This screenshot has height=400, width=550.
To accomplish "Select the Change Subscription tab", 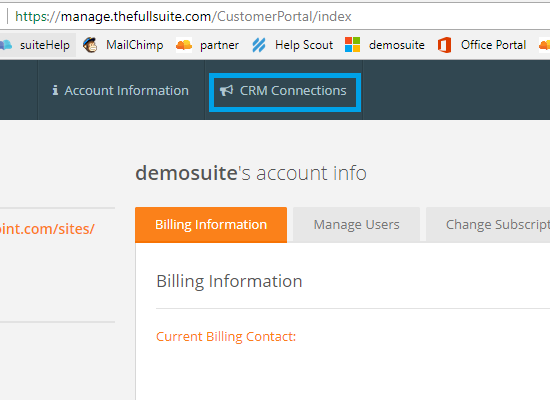I will 488,225.
